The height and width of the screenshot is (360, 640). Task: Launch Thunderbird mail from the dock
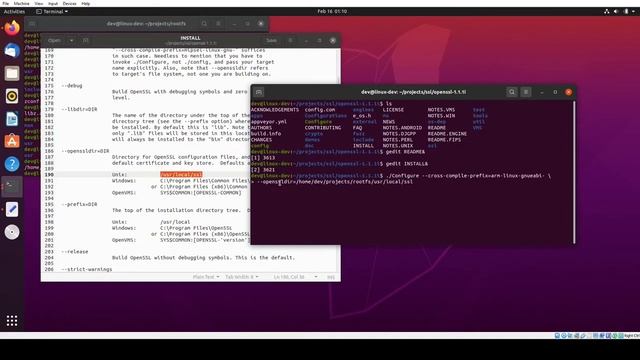click(x=12, y=51)
